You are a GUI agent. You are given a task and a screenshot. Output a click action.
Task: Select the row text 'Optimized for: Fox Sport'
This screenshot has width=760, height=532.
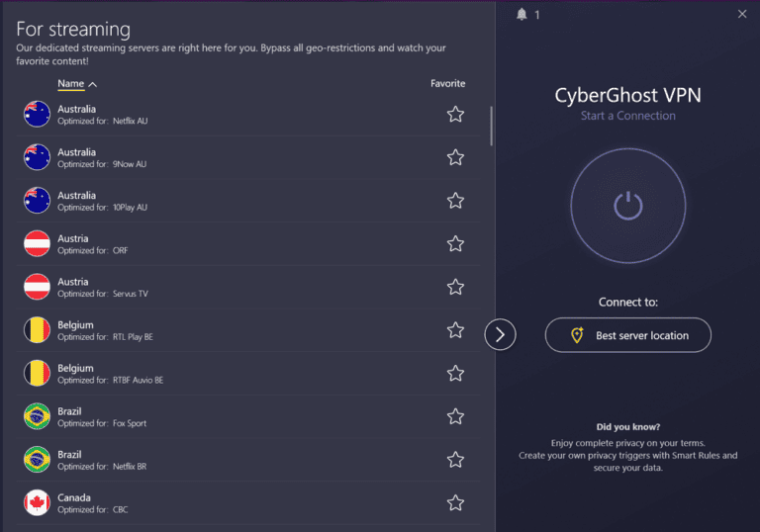(102, 423)
